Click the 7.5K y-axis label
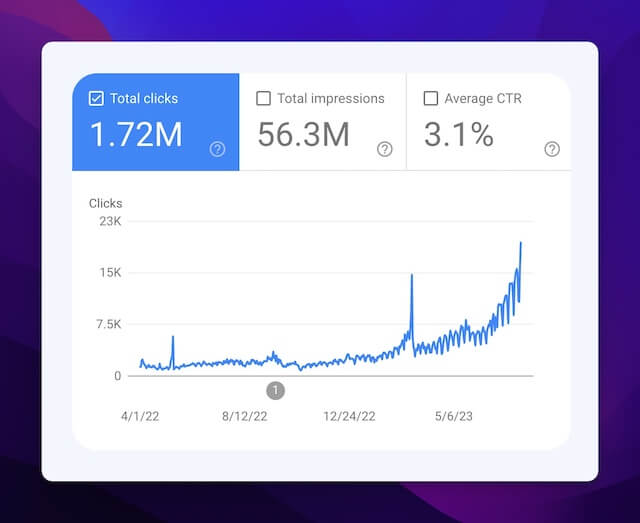Image resolution: width=640 pixels, height=523 pixels. tap(109, 325)
